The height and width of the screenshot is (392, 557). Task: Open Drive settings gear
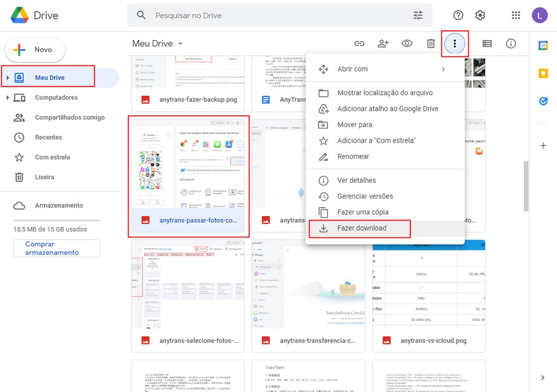[x=480, y=16]
